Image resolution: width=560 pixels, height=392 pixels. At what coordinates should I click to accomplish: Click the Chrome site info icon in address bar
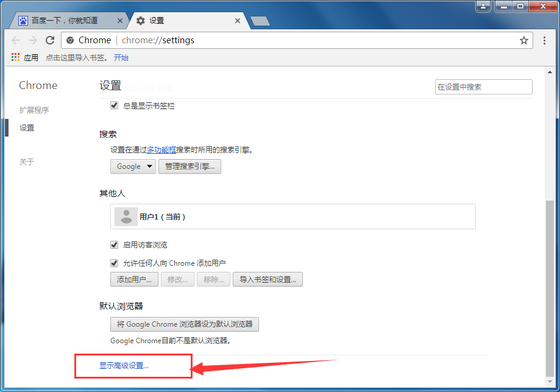pos(70,40)
